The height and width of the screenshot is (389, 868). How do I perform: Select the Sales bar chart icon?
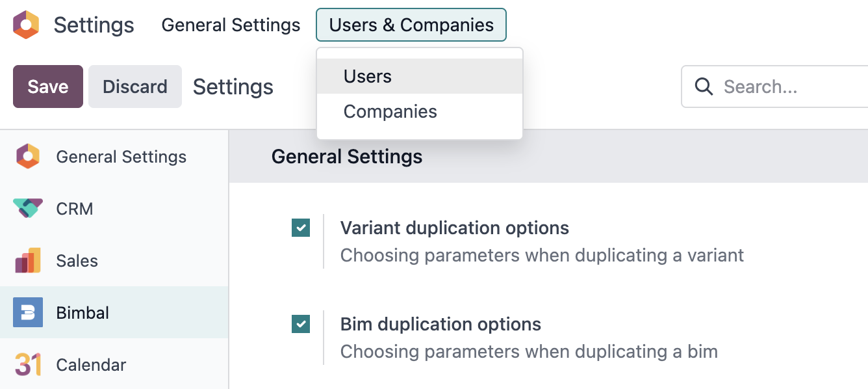coord(28,261)
